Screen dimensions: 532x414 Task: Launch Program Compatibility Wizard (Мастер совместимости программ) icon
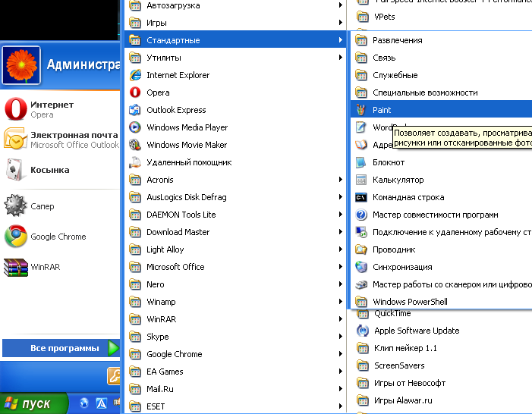point(361,215)
